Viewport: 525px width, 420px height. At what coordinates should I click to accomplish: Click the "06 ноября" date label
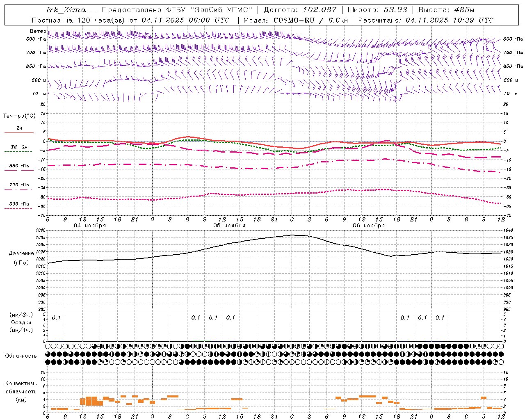coord(369,226)
